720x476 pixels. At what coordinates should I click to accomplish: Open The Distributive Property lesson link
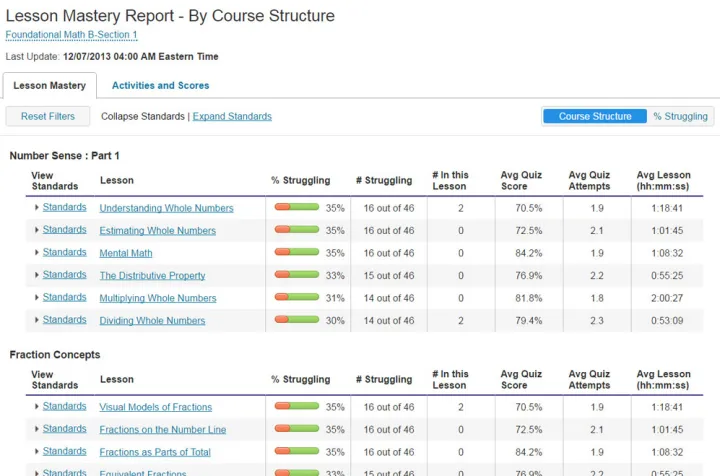point(152,275)
